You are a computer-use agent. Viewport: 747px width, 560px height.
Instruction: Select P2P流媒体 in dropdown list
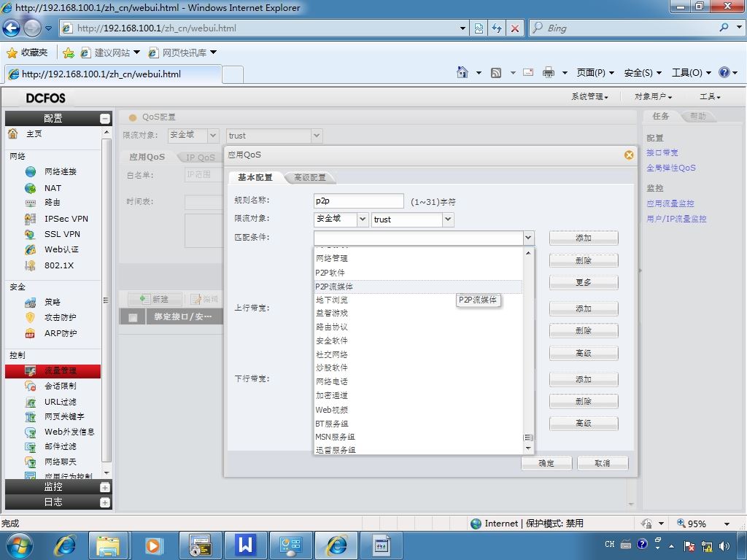(x=418, y=287)
